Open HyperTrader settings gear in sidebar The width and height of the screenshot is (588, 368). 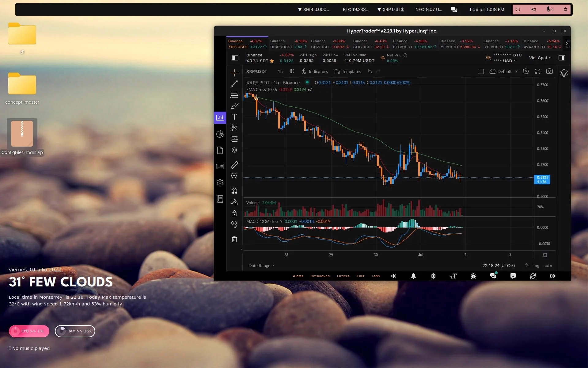[220, 183]
